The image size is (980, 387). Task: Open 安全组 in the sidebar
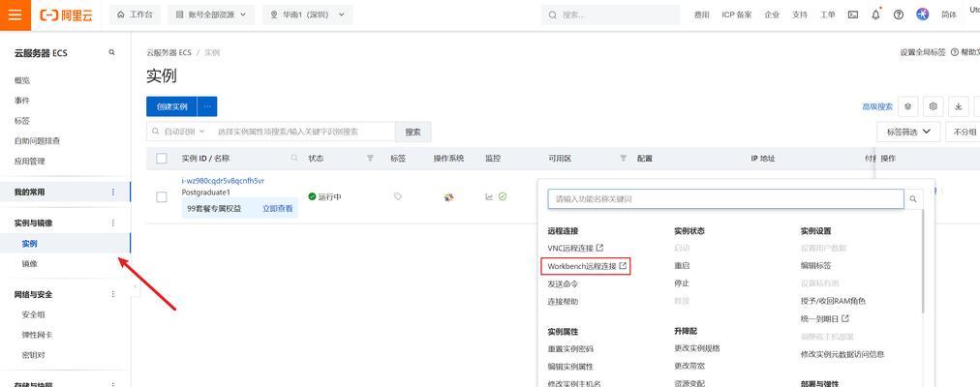coord(33,314)
